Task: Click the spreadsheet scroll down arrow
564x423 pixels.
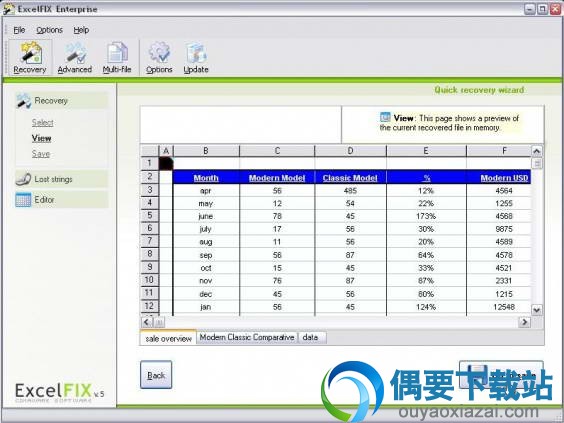Action: (537, 310)
